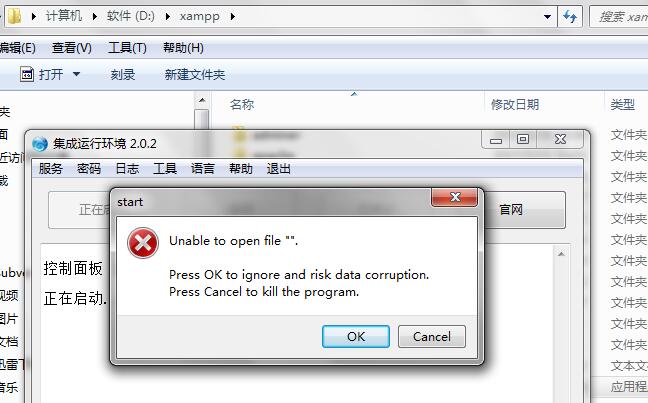Expand the 打开 dropdown arrow
Viewport: 648px width, 403px height.
76,74
